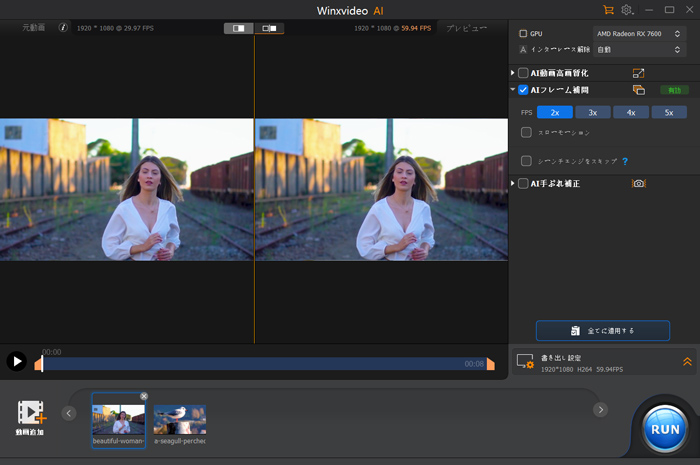The image size is (700, 465).
Task: Click the trim end marker on timeline
Action: pyautogui.click(x=491, y=364)
